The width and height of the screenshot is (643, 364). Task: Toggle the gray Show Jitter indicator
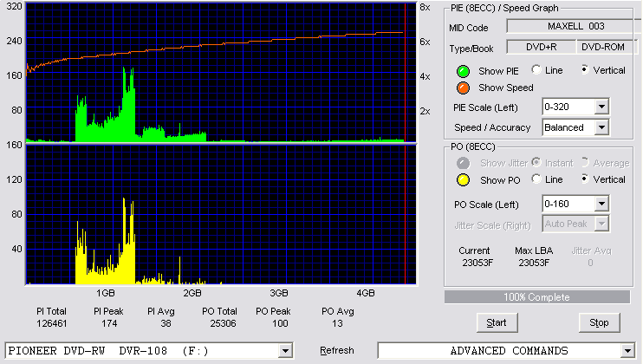[463, 163]
